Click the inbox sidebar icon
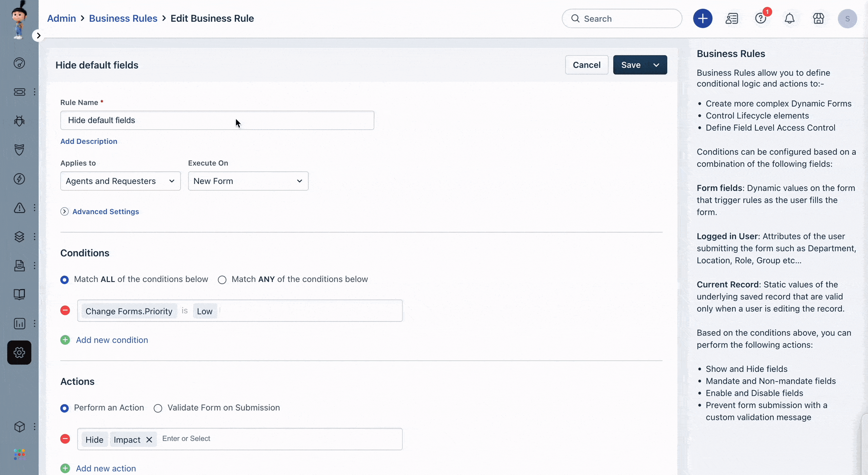Viewport: 868px width, 475px height. (19, 266)
